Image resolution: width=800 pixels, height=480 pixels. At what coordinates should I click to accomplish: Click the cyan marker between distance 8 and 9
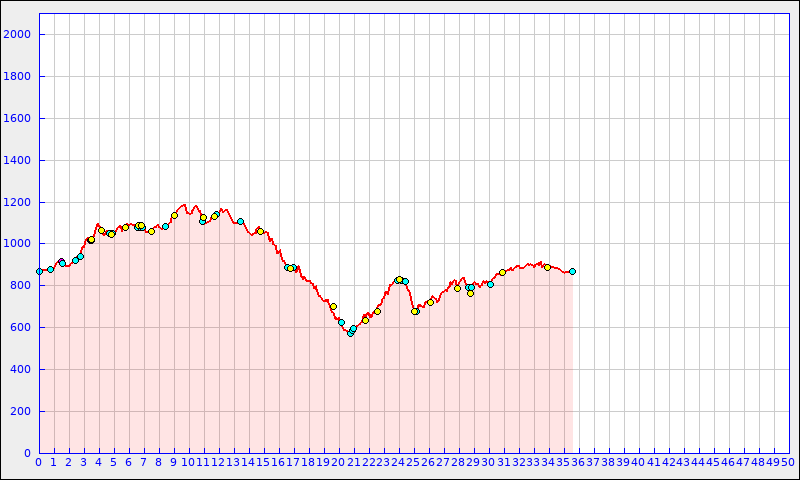(165, 226)
